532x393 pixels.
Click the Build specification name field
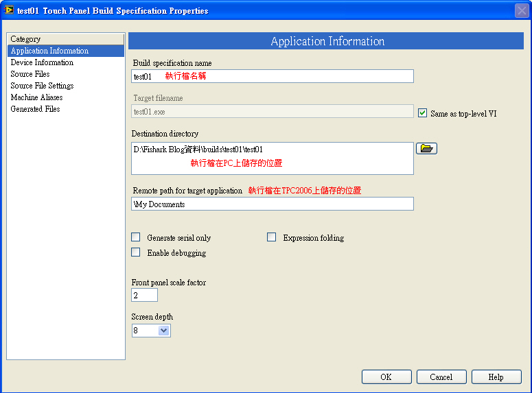click(x=273, y=76)
